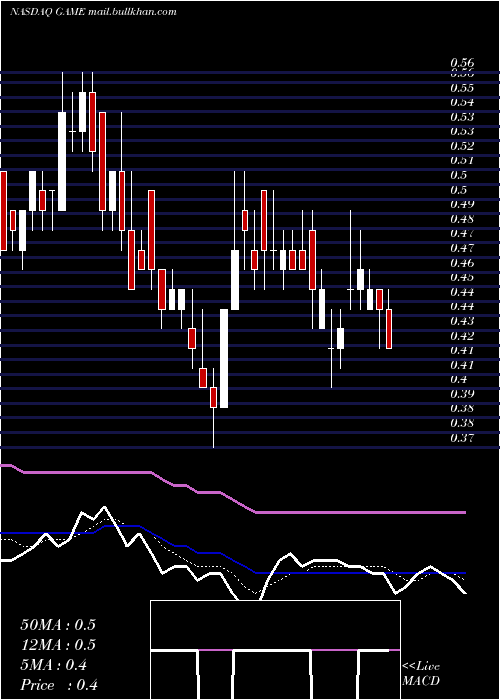This screenshot has width=500, height=700.
Task: Click the 0.42 price axis label
Action: coord(462,336)
